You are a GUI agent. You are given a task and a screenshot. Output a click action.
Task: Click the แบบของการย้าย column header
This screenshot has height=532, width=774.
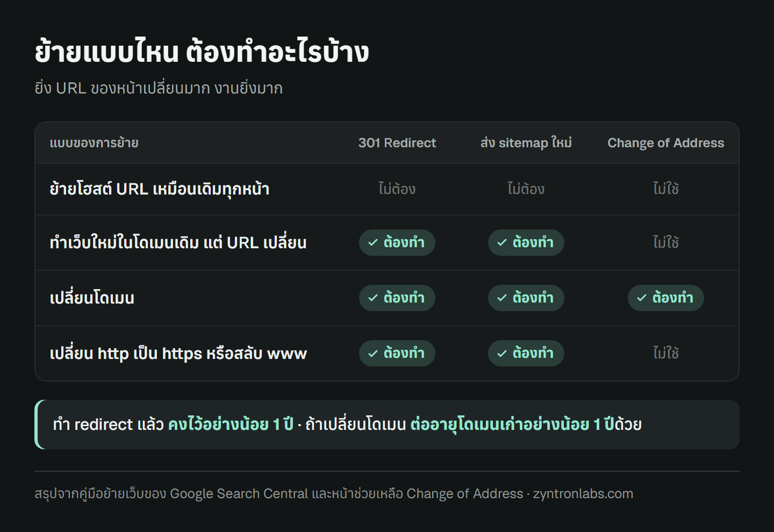pyautogui.click(x=94, y=143)
